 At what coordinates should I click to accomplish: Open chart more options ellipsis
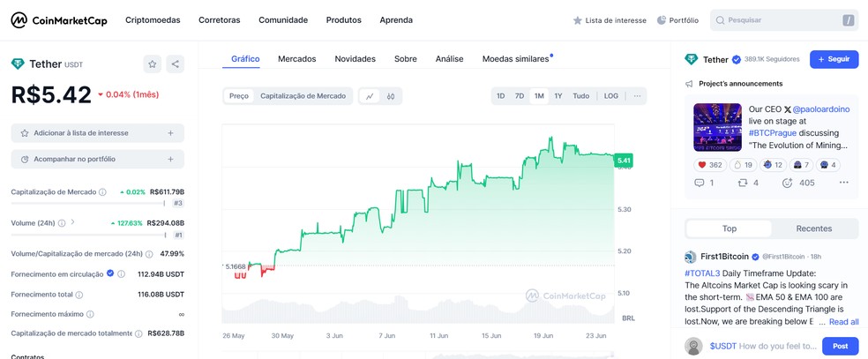coord(637,96)
